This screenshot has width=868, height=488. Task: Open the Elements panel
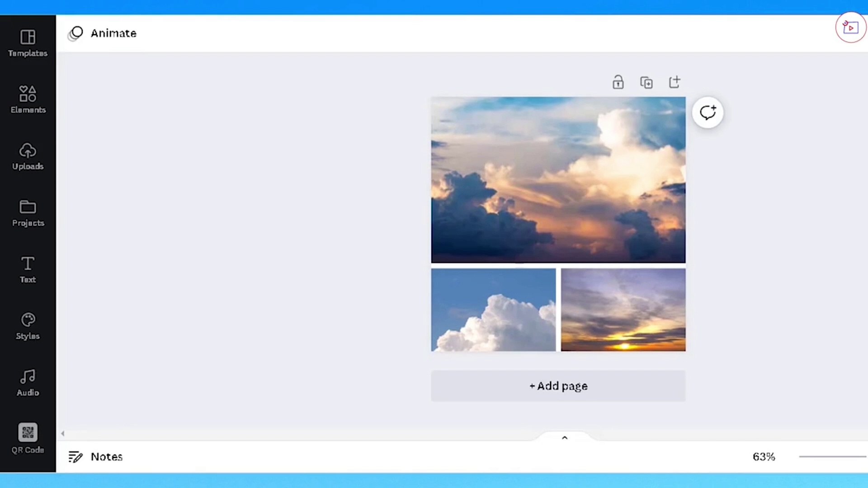pos(28,99)
